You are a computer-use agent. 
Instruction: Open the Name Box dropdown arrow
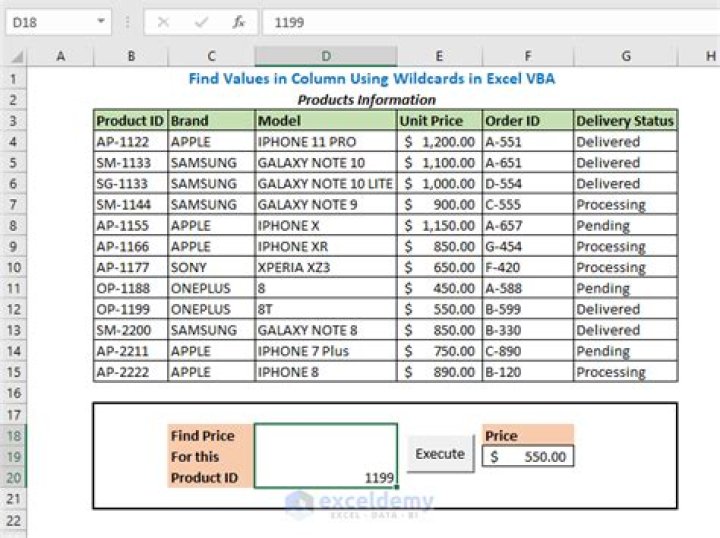point(101,22)
